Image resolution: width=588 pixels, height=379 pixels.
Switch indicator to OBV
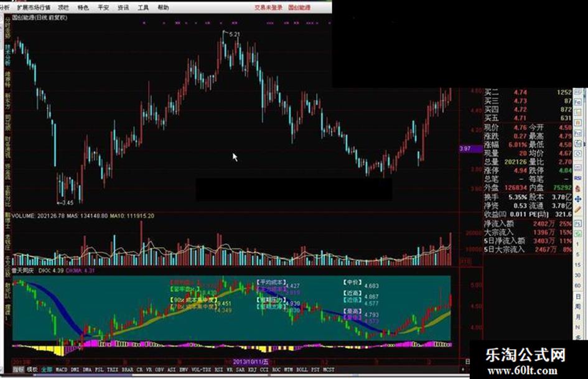point(159,370)
